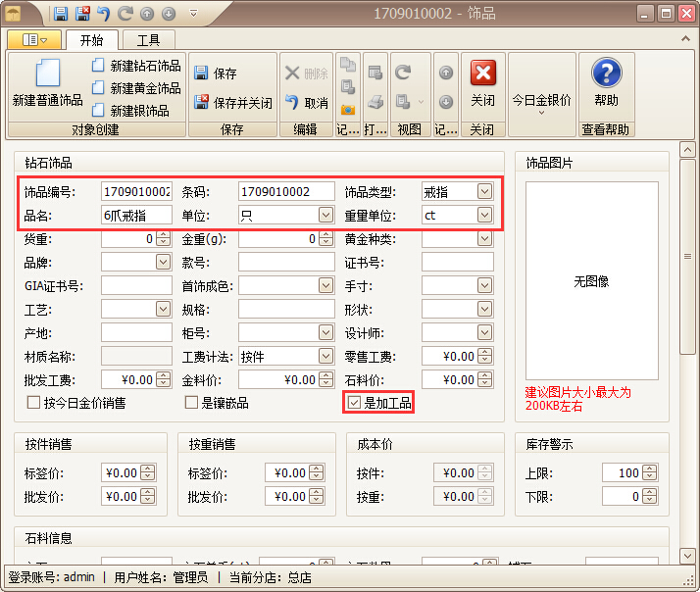Expand the 重量单位 dropdown showing ct

[484, 215]
